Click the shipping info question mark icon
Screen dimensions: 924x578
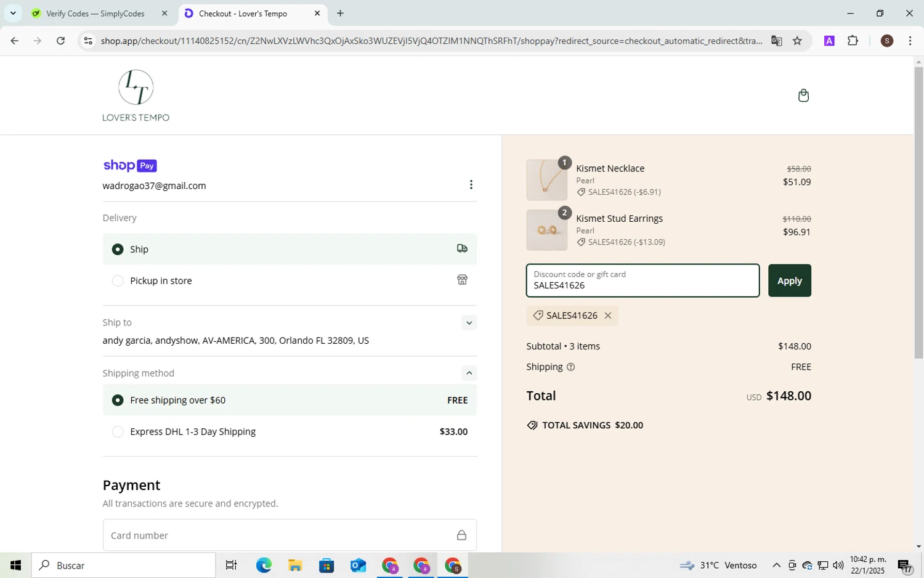tap(570, 367)
